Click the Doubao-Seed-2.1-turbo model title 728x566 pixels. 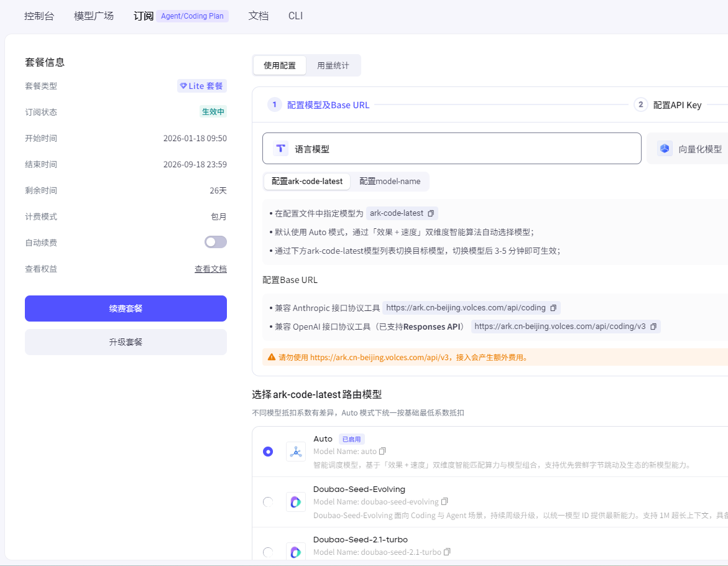[361, 539]
